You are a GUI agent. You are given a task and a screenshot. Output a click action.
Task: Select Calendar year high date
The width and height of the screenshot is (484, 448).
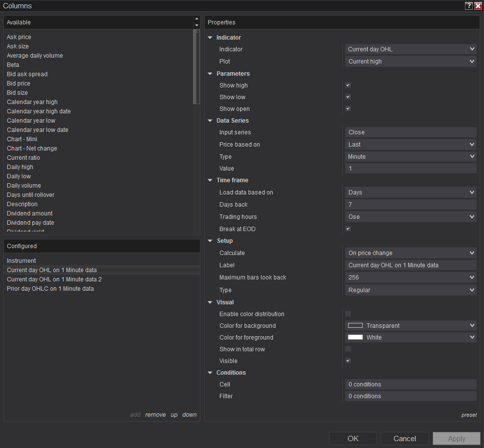coord(39,111)
